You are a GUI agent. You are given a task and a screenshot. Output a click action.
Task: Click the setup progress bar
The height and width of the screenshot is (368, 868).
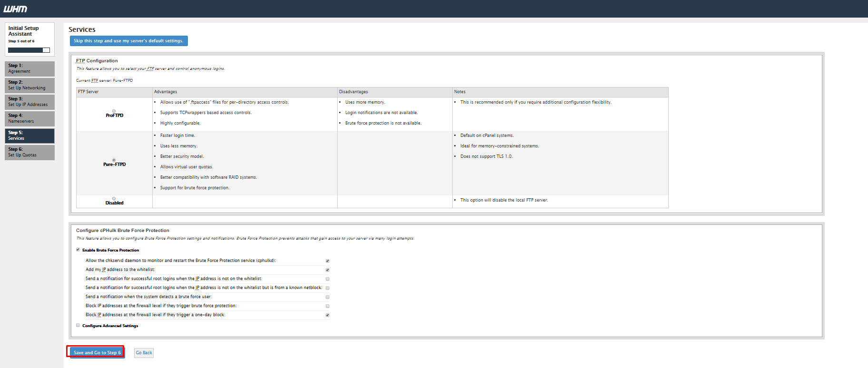point(29,50)
